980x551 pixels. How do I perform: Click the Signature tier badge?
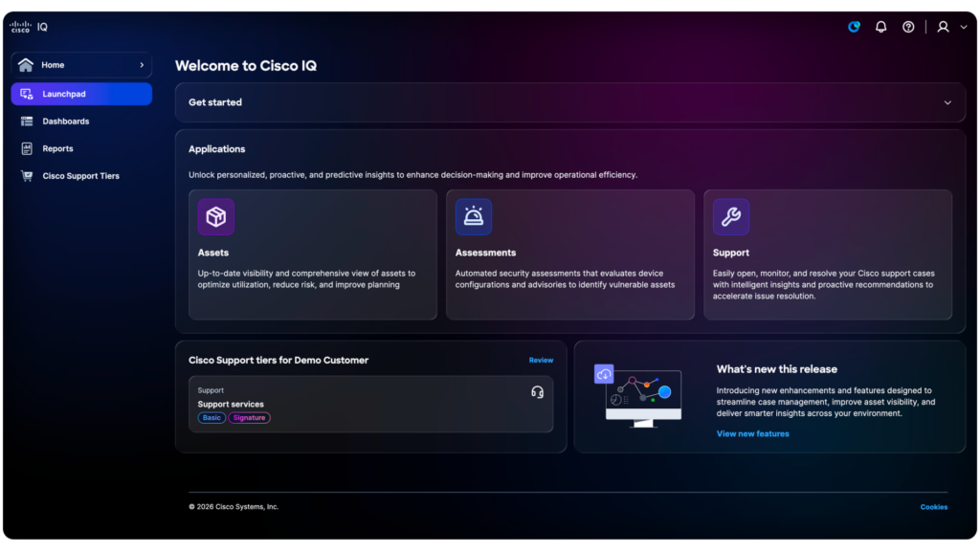[249, 418]
